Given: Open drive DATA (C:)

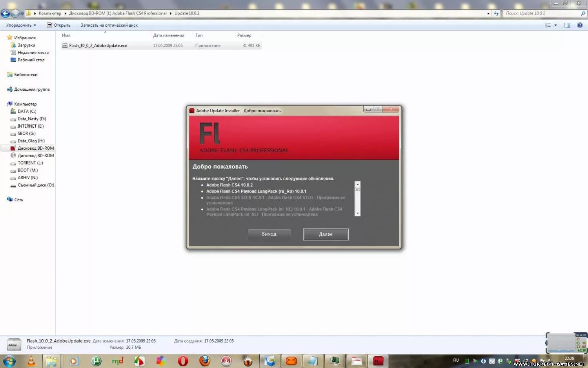Looking at the screenshot, I should tap(27, 112).
